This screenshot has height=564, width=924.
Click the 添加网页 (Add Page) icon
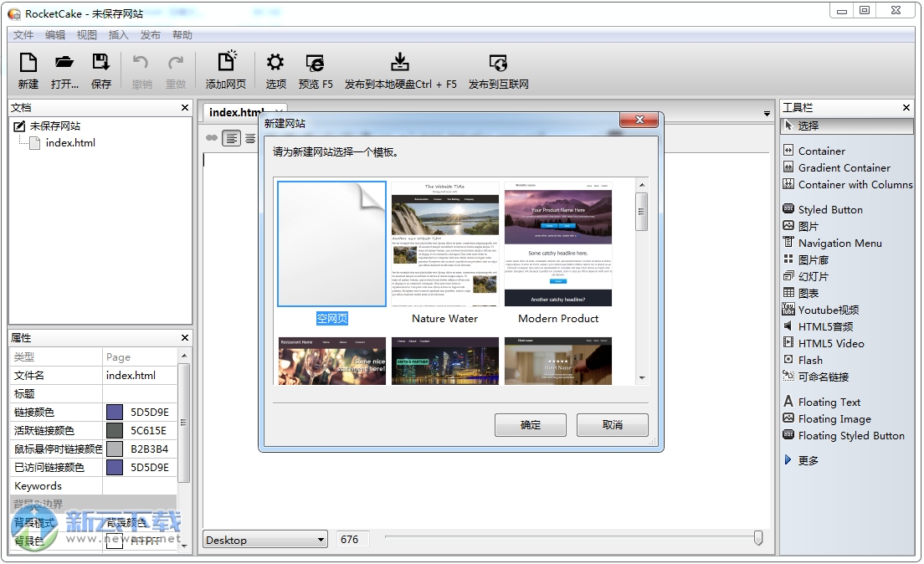click(226, 64)
